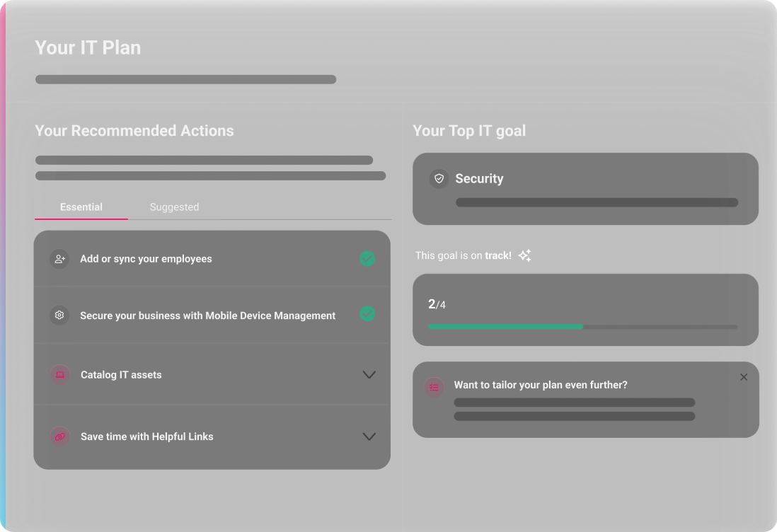The height and width of the screenshot is (532, 777).
Task: Click the checklist icon in tailor plan card
Action: pos(434,387)
